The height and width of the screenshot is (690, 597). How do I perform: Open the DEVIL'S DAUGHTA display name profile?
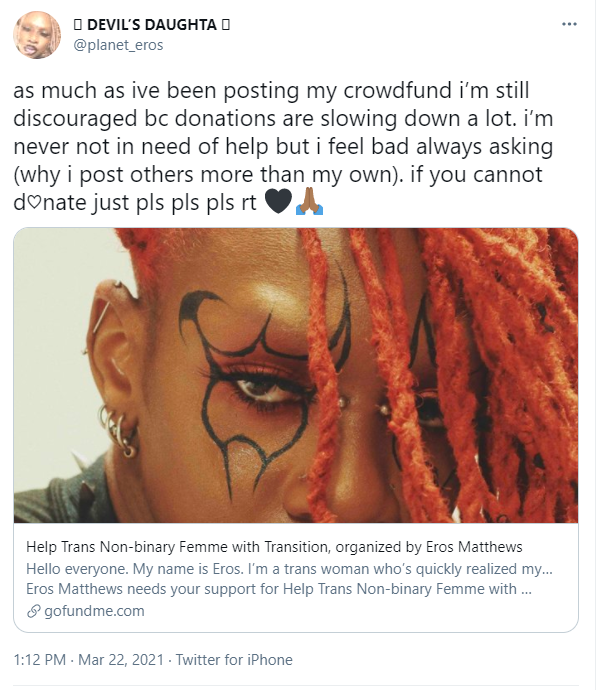click(x=152, y=25)
